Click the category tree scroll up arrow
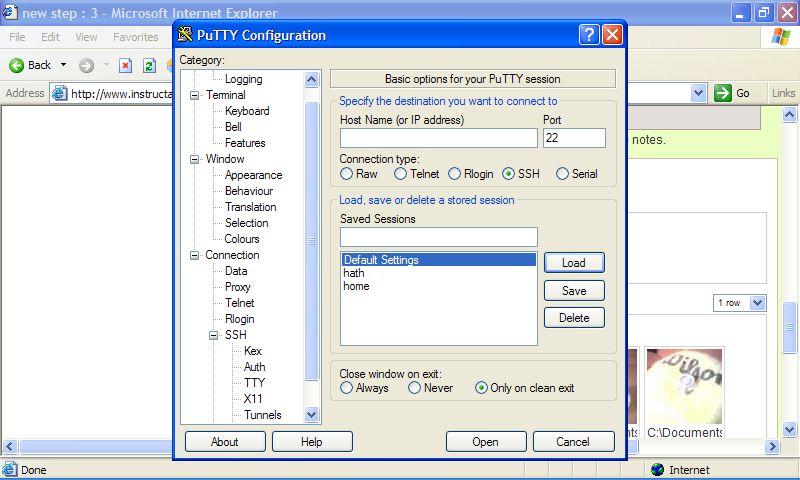 coord(311,79)
